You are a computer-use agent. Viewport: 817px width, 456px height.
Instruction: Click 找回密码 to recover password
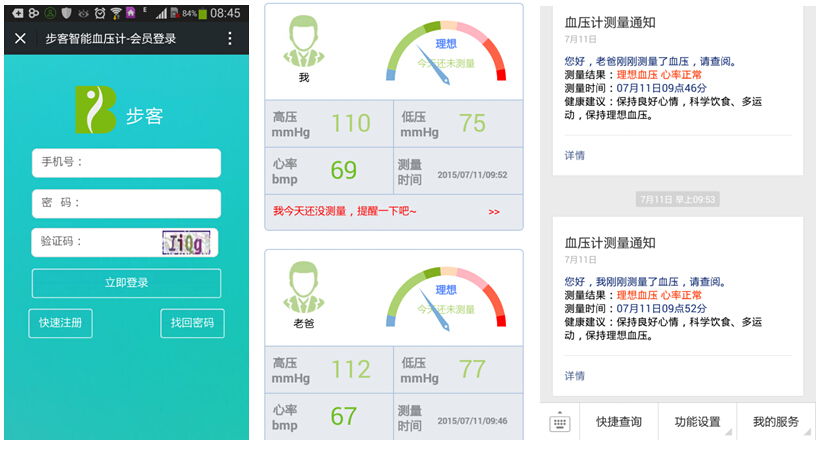(192, 323)
